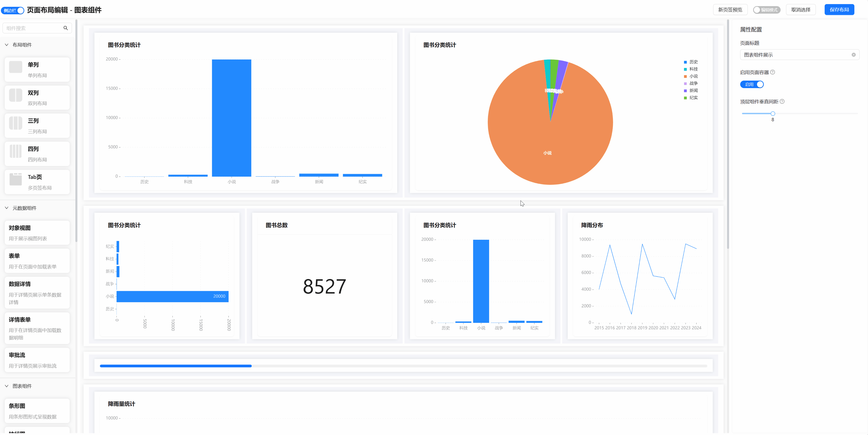Select the Tab页 multi-tab layout icon
Screen dimensions: 868x435
click(x=16, y=180)
